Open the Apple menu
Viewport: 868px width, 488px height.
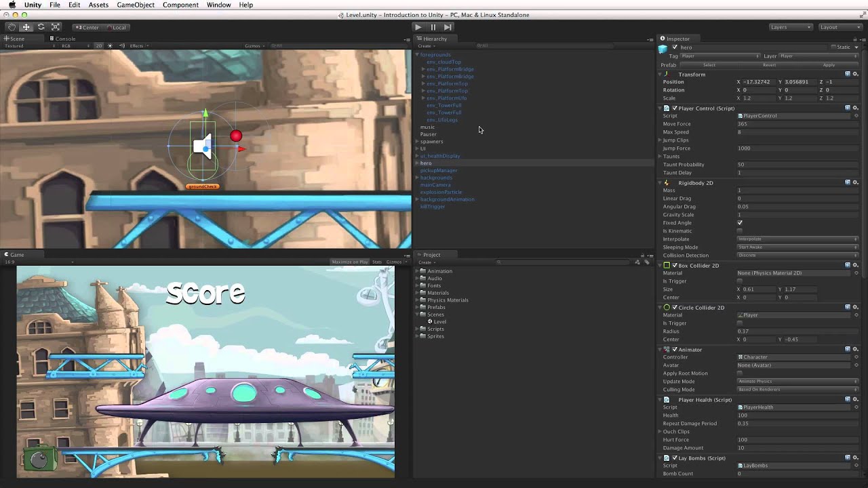[12, 5]
